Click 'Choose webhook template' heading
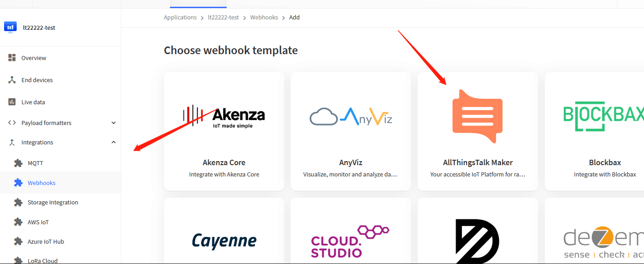 tap(231, 50)
